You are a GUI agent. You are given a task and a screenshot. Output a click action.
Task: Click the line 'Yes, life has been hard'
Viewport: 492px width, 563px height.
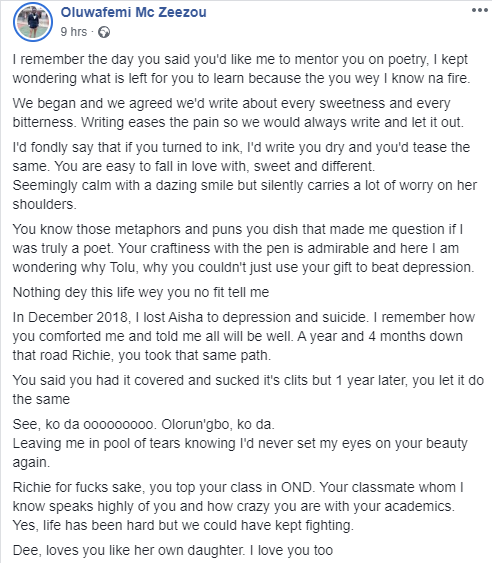[x=183, y=525]
